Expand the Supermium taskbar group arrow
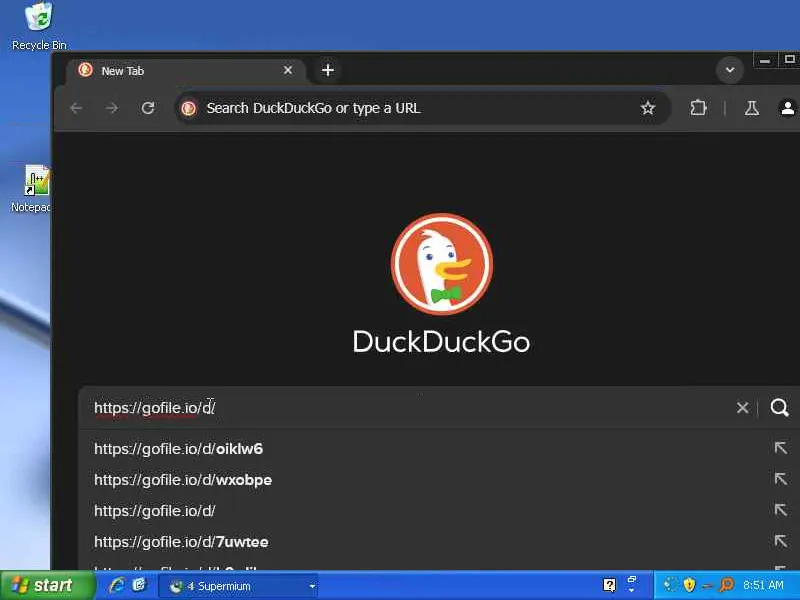Image resolution: width=800 pixels, height=600 pixels. point(312,587)
